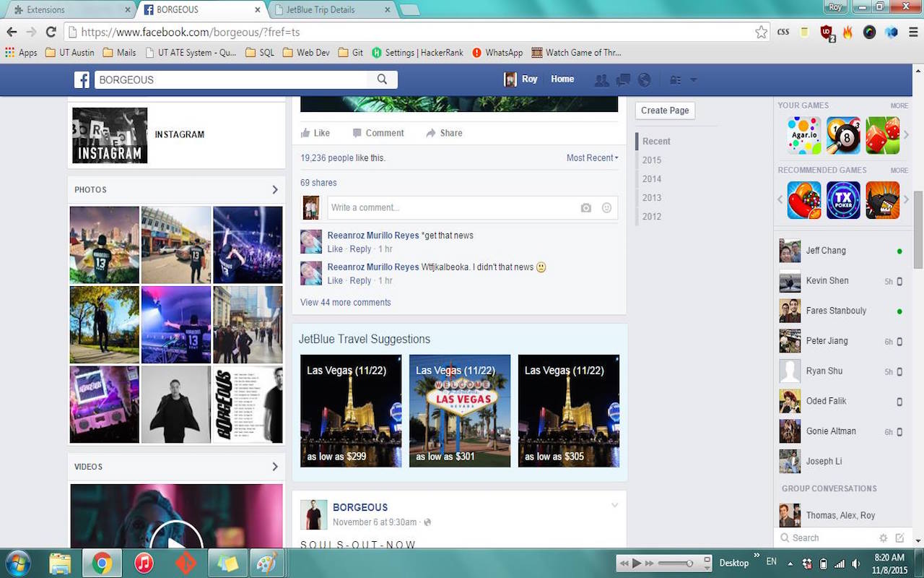Click the search magnifier button

(x=383, y=79)
